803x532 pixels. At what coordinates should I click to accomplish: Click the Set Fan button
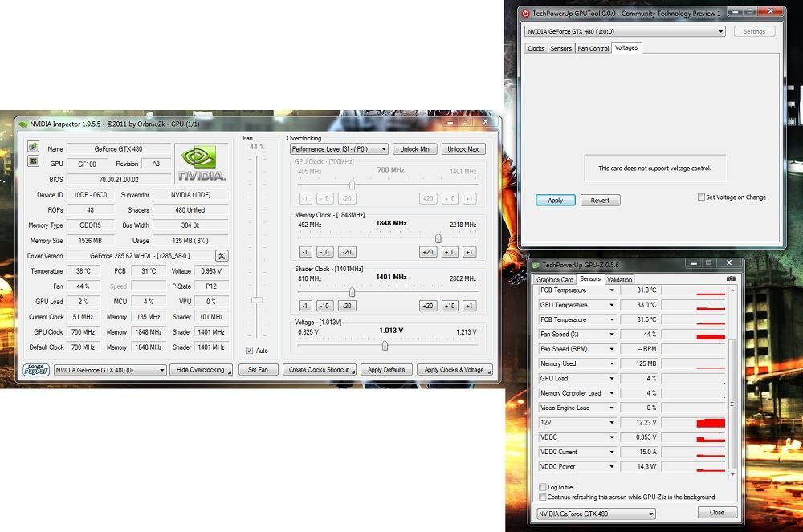coord(258,369)
